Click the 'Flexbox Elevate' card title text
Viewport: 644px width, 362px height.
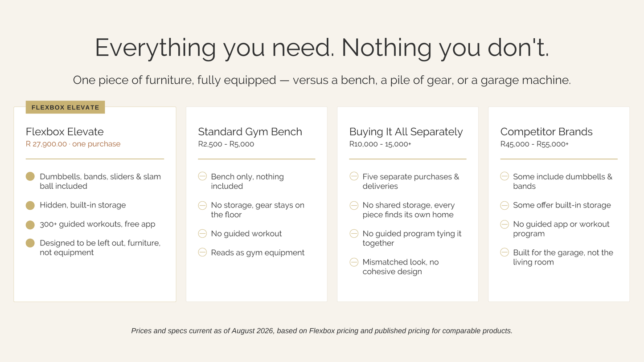pyautogui.click(x=65, y=132)
